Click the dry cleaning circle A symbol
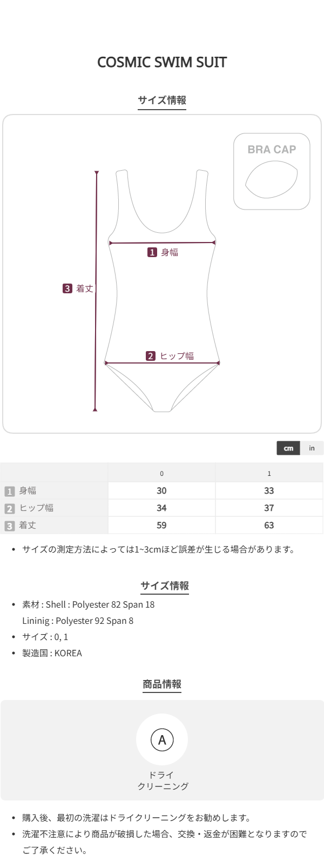 point(162,739)
